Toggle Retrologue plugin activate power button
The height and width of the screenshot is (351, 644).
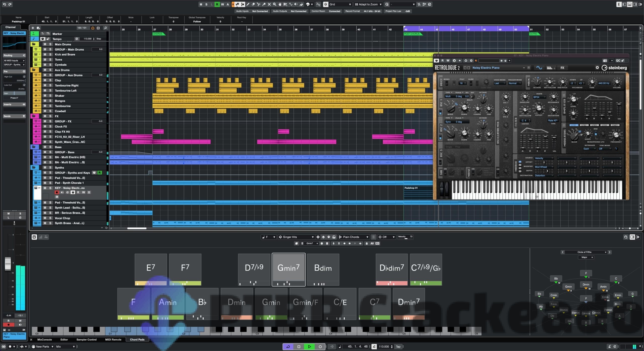pos(436,61)
